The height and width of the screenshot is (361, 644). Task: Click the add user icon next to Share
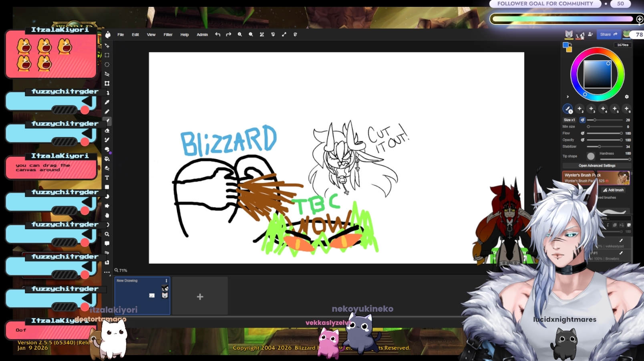(x=590, y=34)
